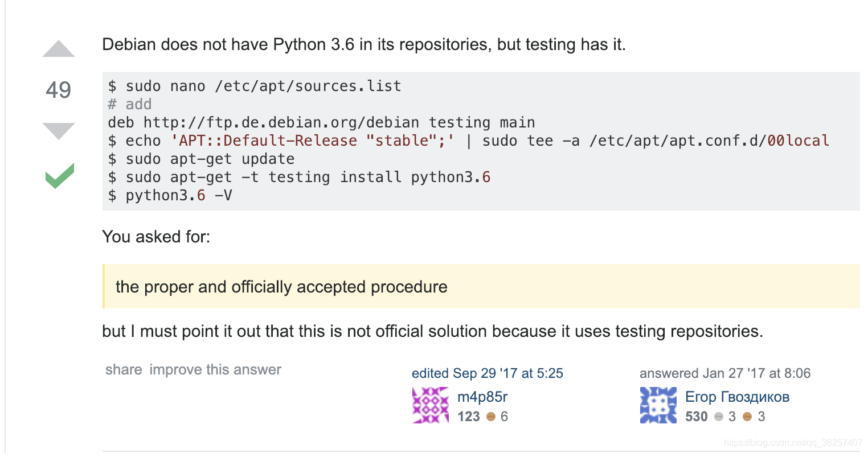View edit history from Sep 29 '17

coord(488,373)
